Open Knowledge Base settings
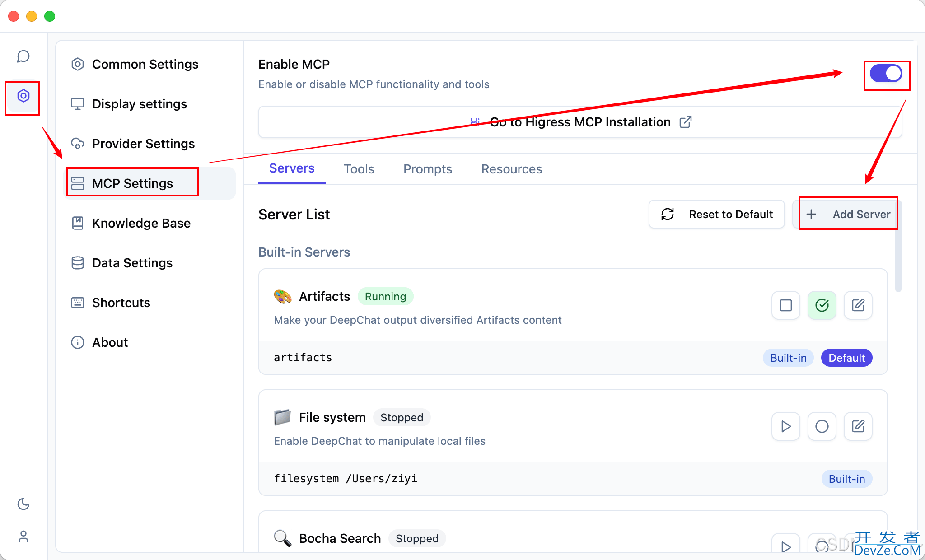Screen dimensions: 925x560 click(150, 223)
